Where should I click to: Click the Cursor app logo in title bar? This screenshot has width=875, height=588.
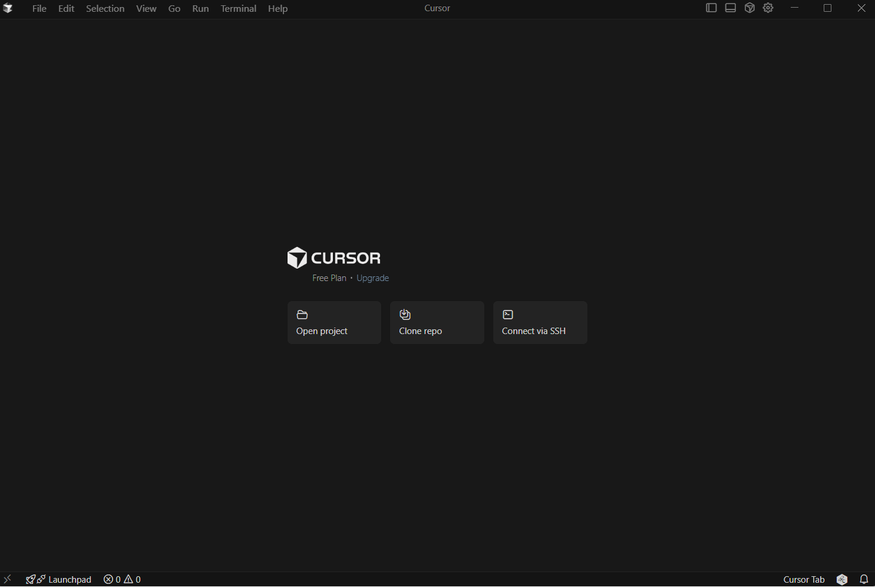(8, 8)
